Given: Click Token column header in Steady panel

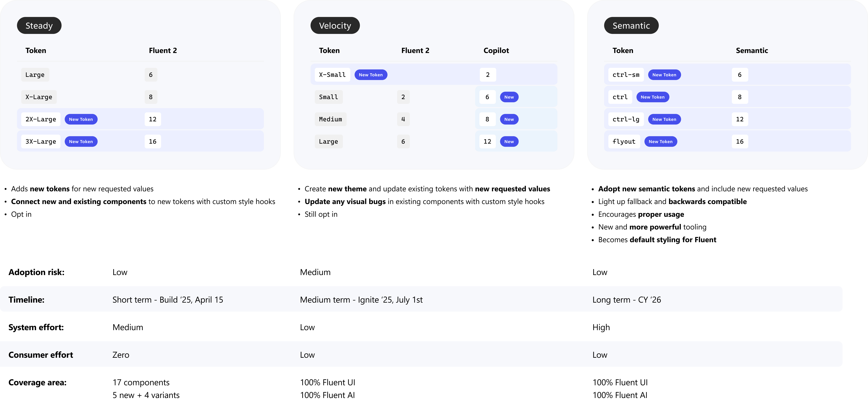Looking at the screenshot, I should (x=36, y=51).
